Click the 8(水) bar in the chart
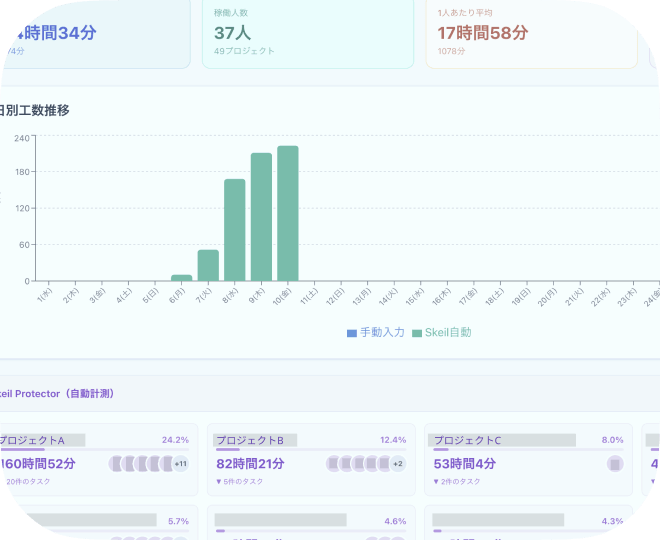Viewport: 660px width, 540px height. [235, 230]
